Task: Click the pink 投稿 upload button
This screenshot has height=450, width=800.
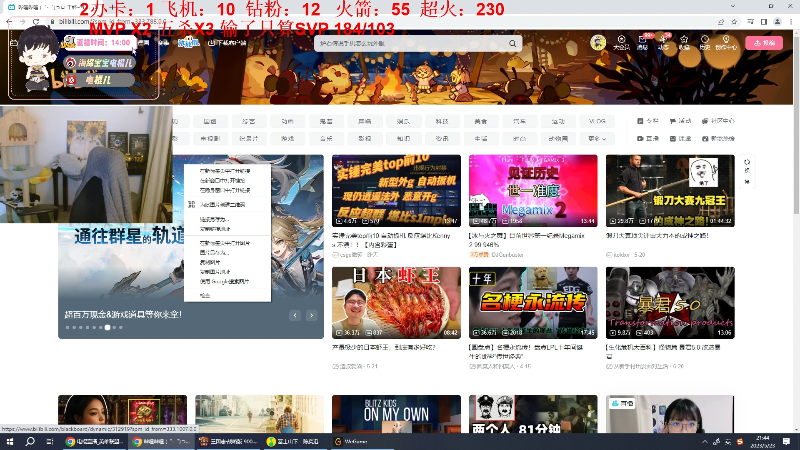Action: pos(764,43)
